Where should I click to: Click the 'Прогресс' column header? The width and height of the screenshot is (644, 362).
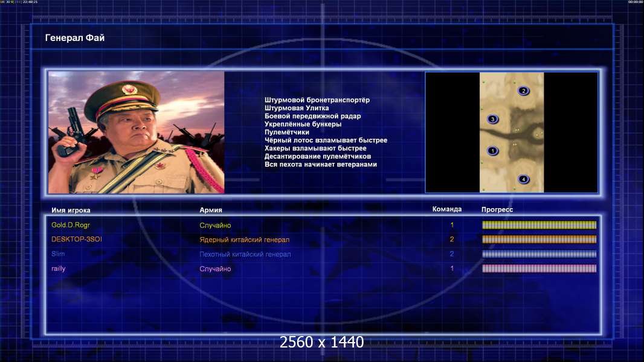point(497,209)
